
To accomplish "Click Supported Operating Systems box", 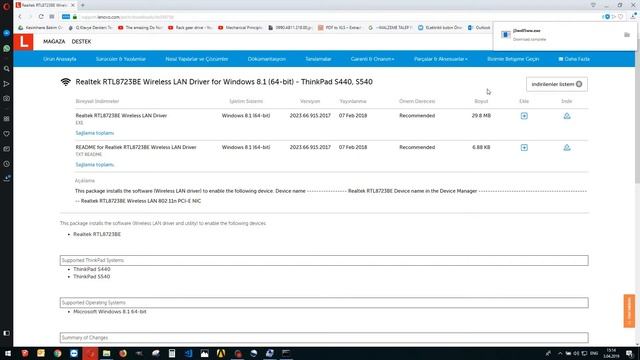I will 324,302.
